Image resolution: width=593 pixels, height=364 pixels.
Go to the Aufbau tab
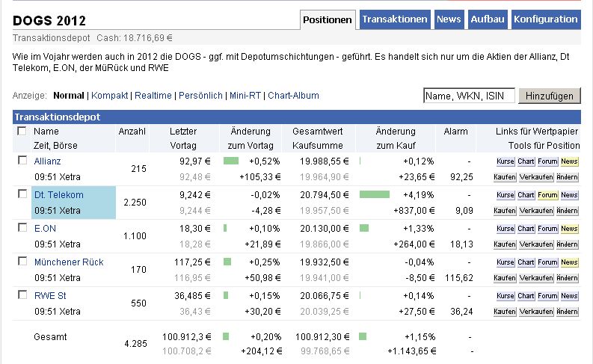(487, 19)
